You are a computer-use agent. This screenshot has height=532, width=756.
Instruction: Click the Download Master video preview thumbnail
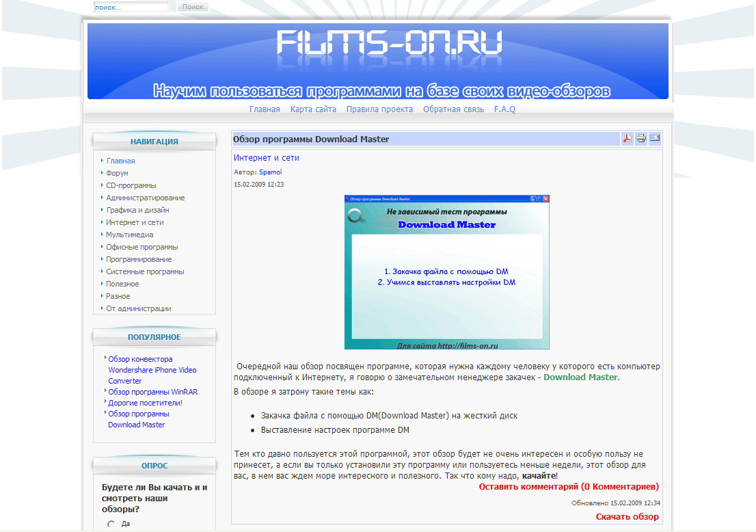pos(446,272)
